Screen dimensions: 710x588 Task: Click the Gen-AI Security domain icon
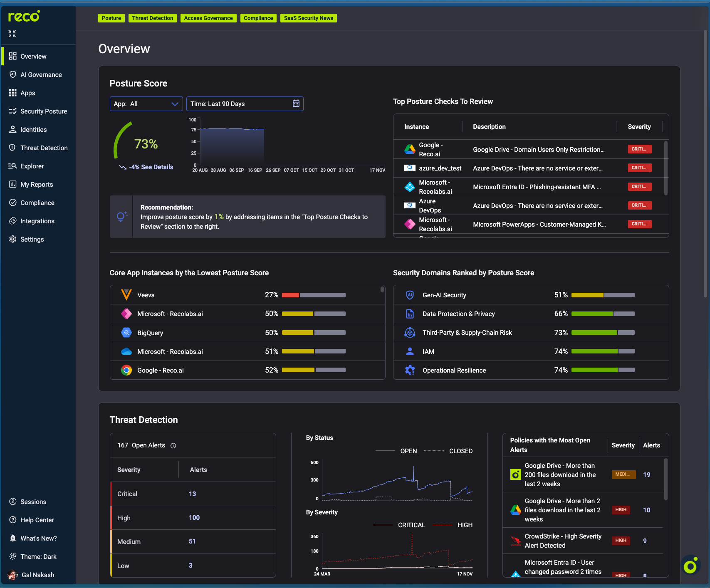point(410,295)
